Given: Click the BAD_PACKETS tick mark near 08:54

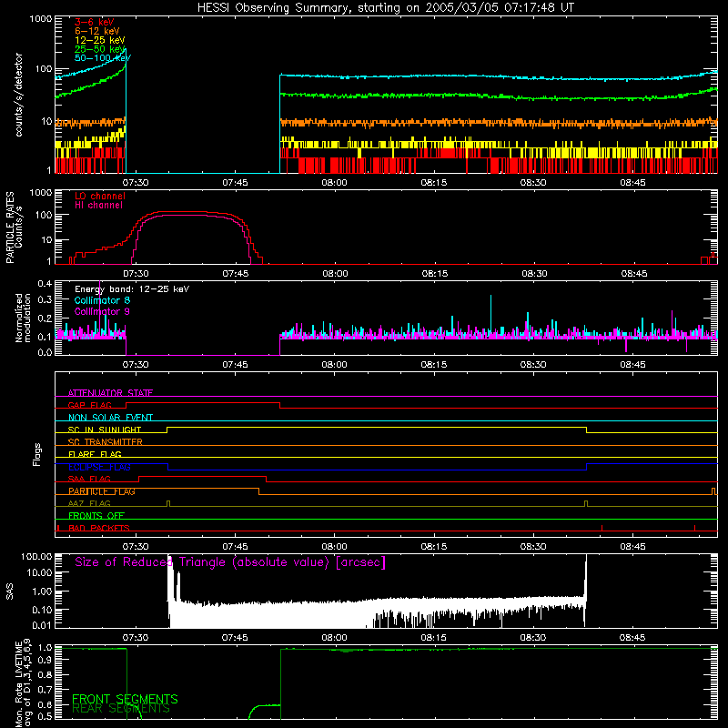Looking at the screenshot, I should [694, 528].
